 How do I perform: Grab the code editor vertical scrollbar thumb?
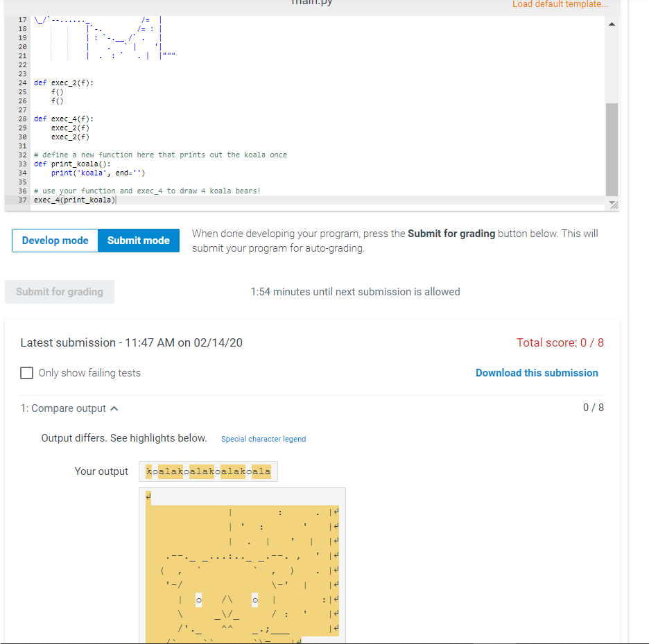point(612,150)
